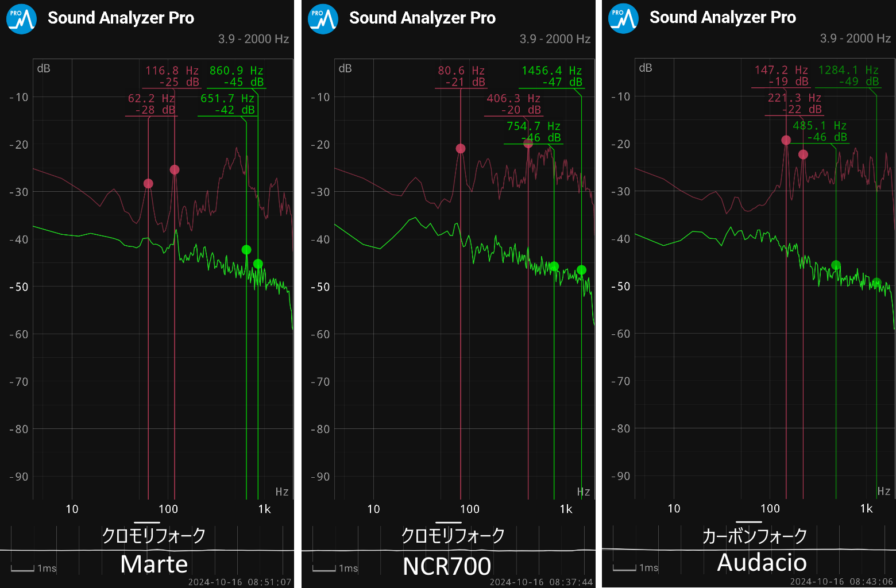Click the Audacio title in the waveform strip

tap(762, 563)
